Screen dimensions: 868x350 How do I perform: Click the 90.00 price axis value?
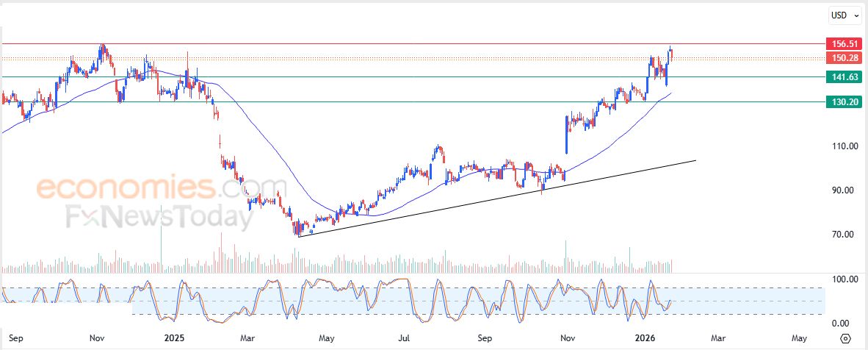(x=843, y=190)
